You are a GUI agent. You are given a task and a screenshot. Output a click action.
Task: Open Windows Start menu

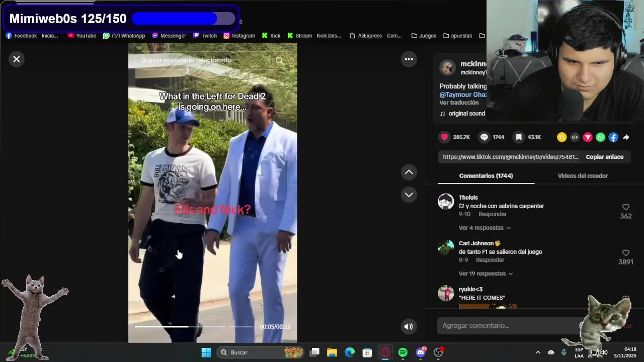click(x=206, y=352)
